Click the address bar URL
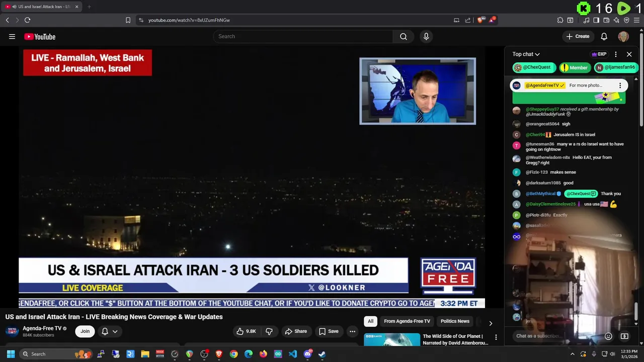This screenshot has height=362, width=644. click(x=189, y=20)
